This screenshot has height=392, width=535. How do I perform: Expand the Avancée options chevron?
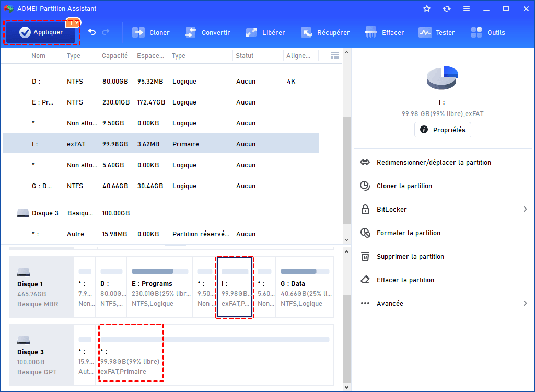(x=525, y=303)
